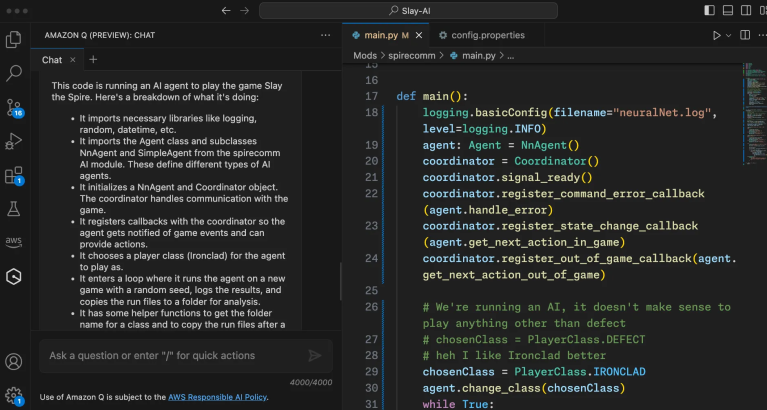Click the Run Python File play button
Image resolution: width=767 pixels, height=410 pixels.
click(x=716, y=35)
